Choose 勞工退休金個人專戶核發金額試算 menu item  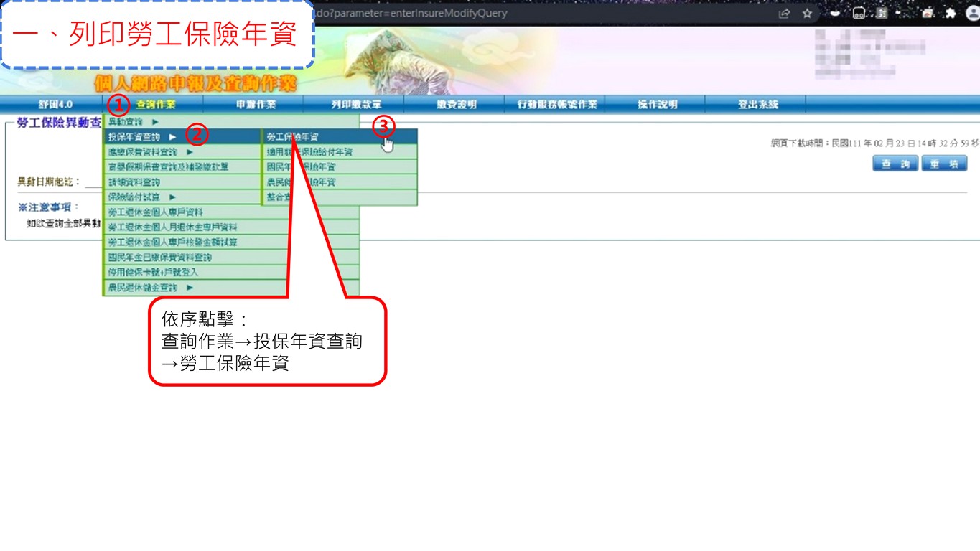[x=231, y=242]
